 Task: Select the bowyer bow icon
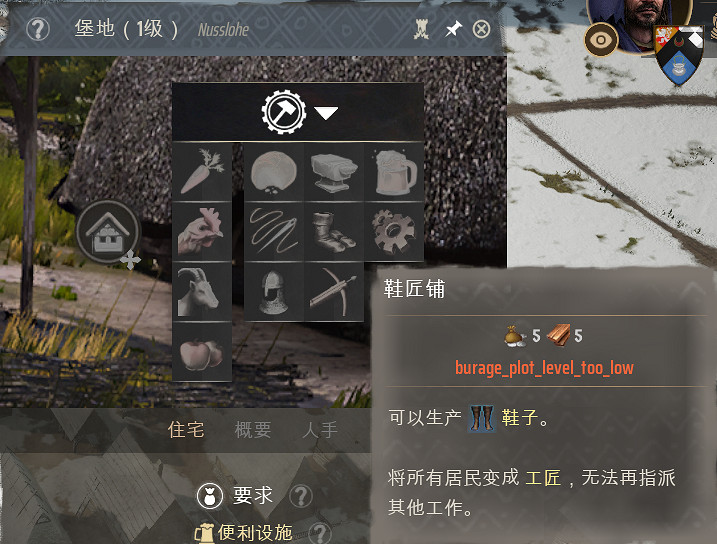(334, 292)
